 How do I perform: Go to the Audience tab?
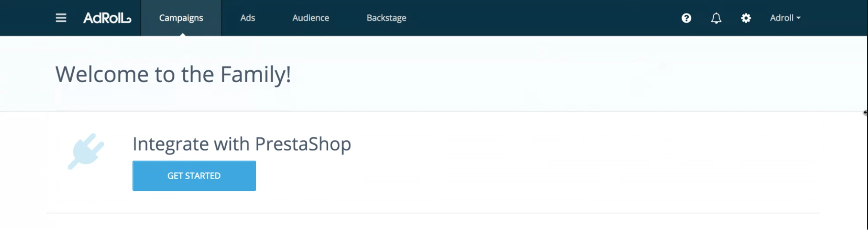pyautogui.click(x=310, y=18)
